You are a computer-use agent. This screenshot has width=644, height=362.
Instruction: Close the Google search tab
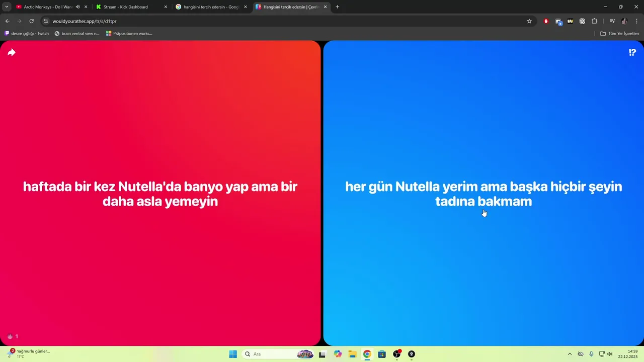(246, 7)
